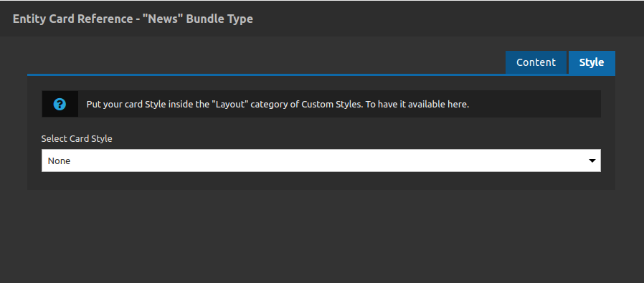The image size is (644, 283).
Task: Open the Select Card Style dropdown
Action: point(321,160)
